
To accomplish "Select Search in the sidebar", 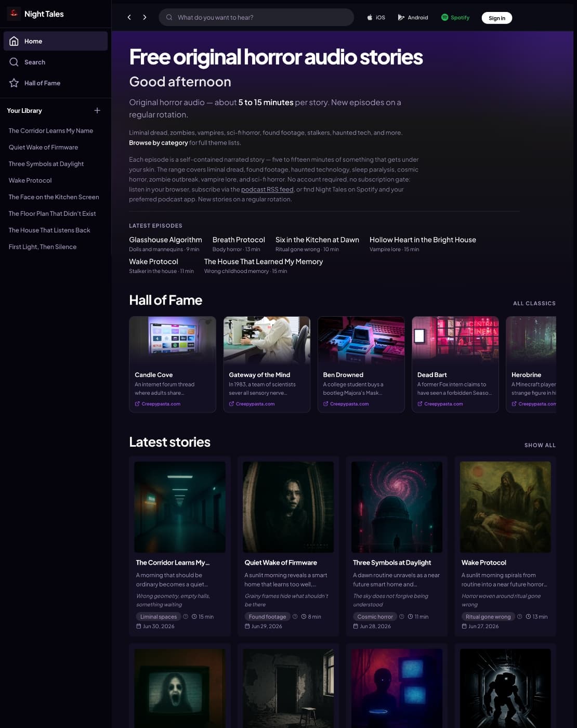I will tap(56, 62).
